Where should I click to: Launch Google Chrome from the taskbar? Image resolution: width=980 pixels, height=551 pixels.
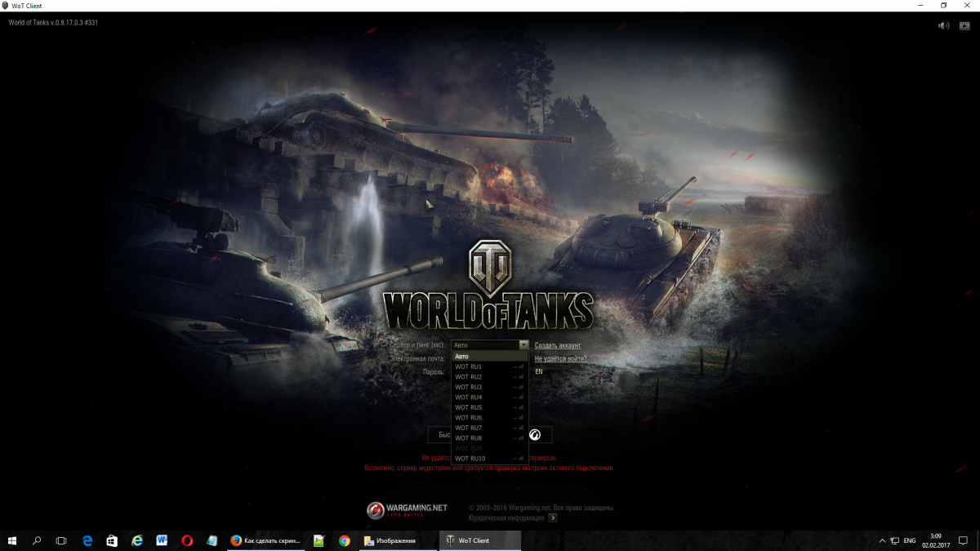coord(344,540)
